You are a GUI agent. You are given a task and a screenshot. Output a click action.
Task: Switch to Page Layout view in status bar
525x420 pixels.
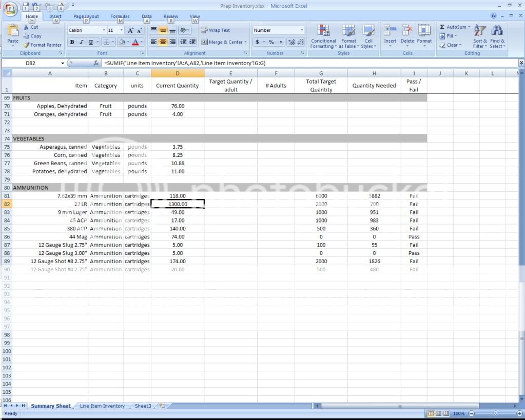(439, 414)
